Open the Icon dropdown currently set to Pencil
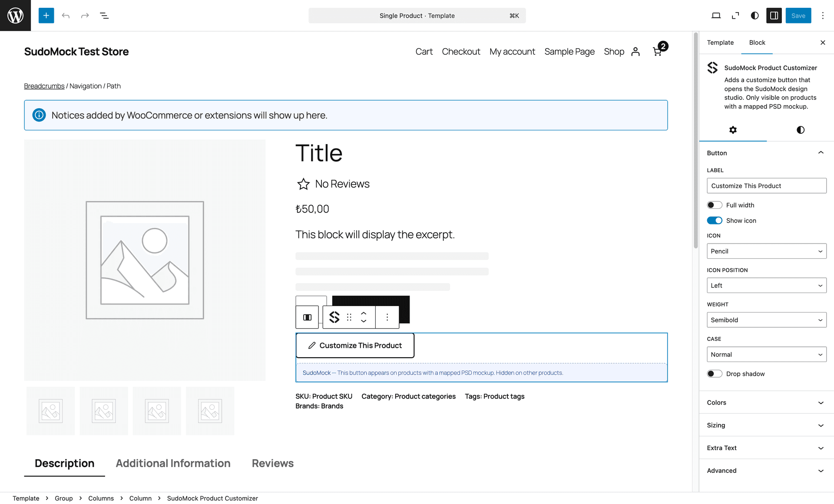The height and width of the screenshot is (504, 834). click(766, 251)
